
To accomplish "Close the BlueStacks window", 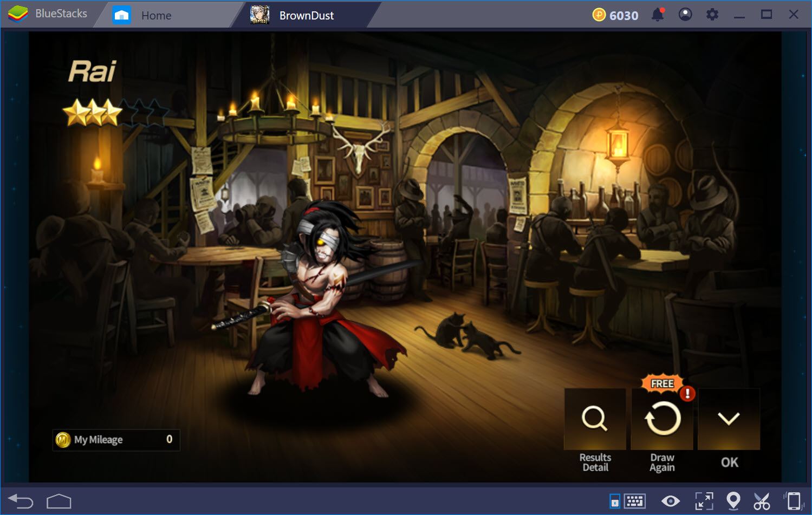I will coord(794,15).
